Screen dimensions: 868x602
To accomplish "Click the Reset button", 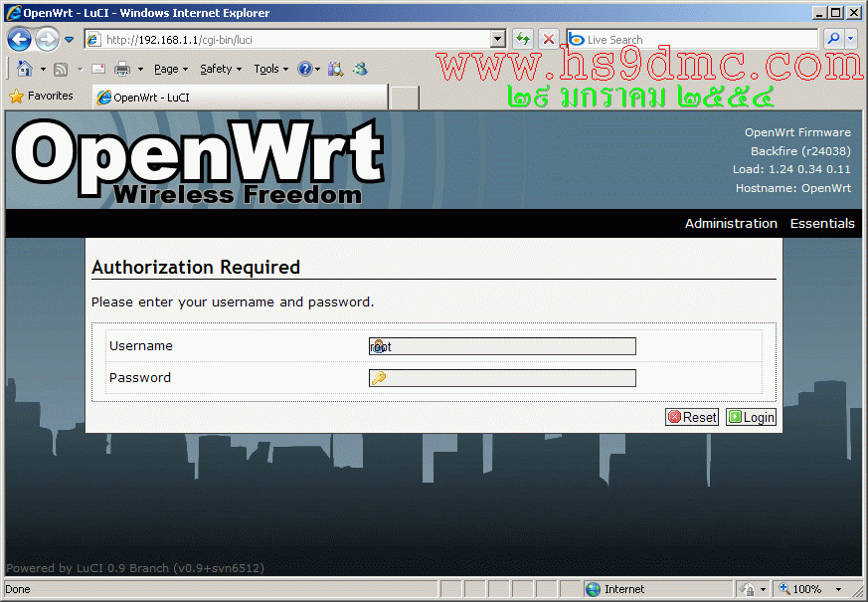I will (x=692, y=417).
